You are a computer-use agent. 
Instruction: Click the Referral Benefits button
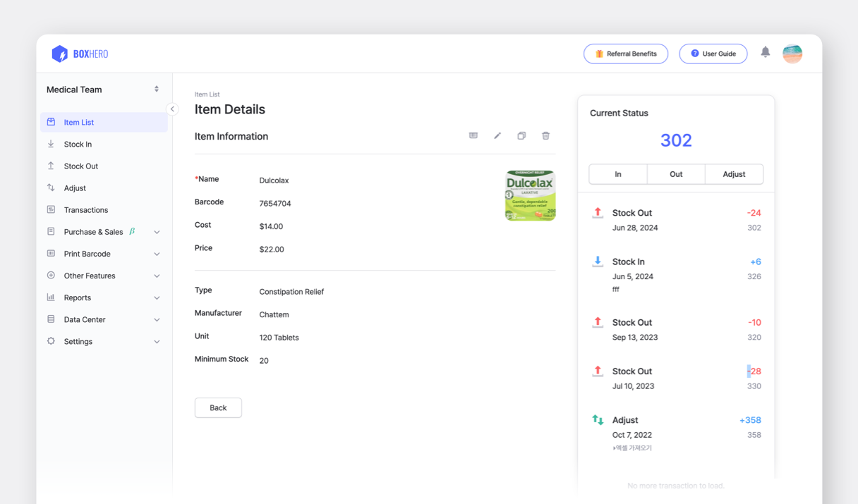[x=626, y=53]
